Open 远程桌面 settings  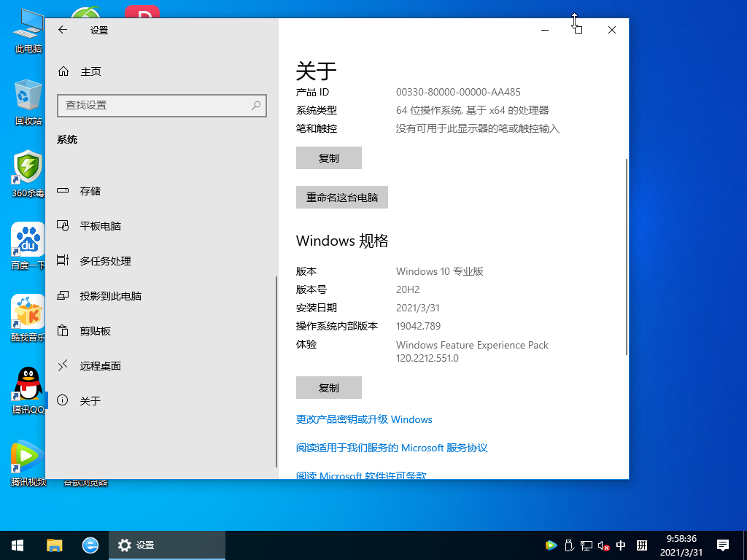click(102, 365)
